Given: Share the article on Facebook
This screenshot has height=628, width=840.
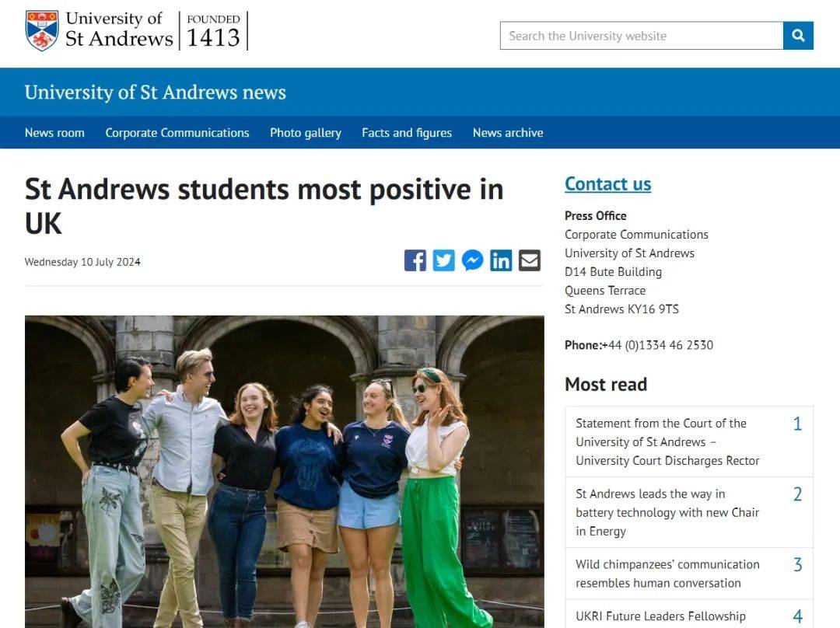Looking at the screenshot, I should 415,260.
